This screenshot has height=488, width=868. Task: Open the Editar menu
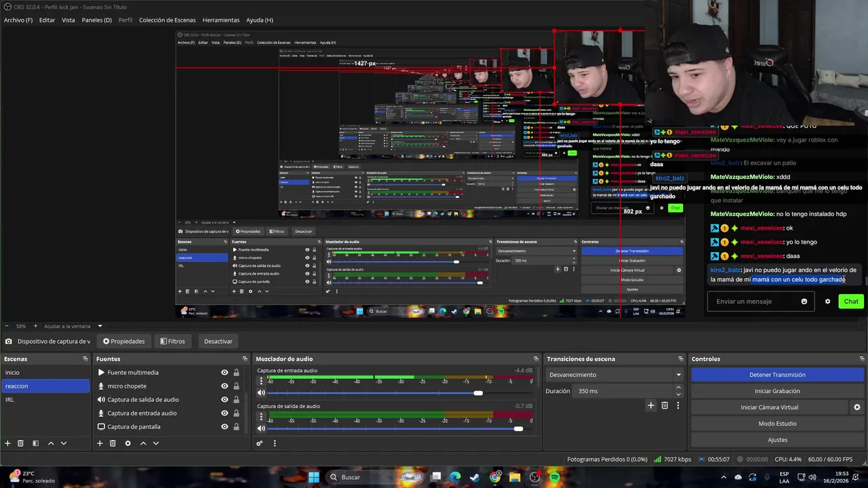[47, 20]
